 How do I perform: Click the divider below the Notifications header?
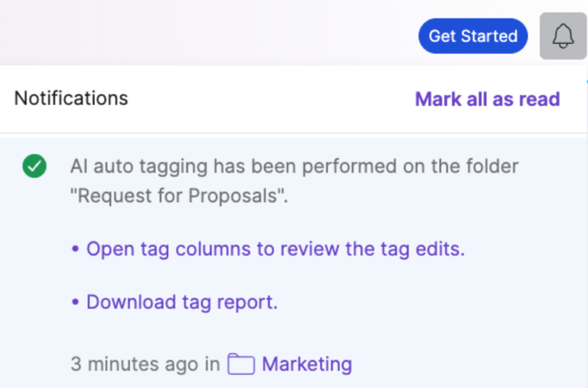tap(293, 133)
